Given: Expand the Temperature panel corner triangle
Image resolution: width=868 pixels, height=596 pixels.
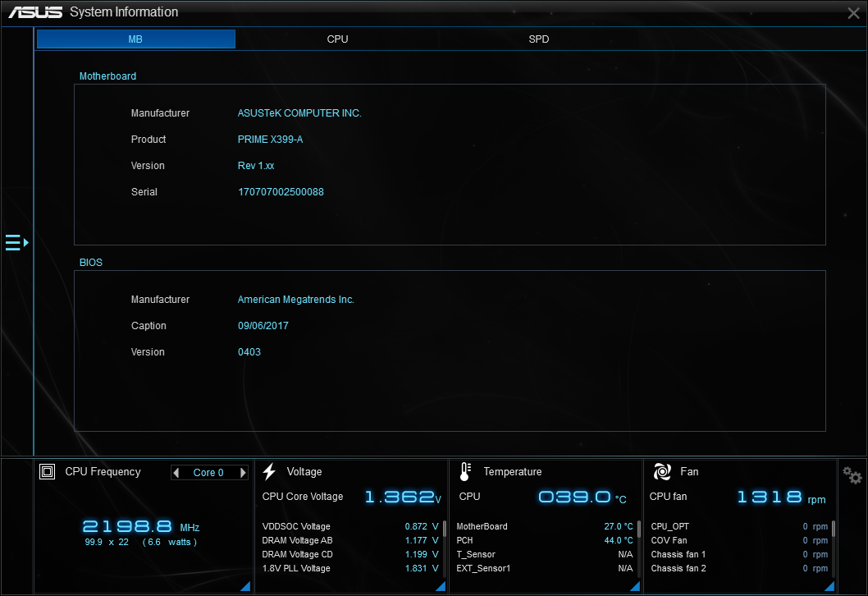Looking at the screenshot, I should (x=636, y=586).
